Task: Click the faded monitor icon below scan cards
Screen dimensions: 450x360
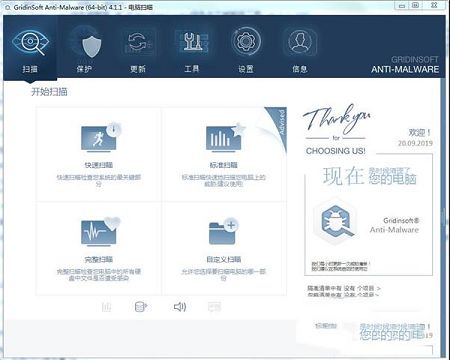Action: point(214,307)
